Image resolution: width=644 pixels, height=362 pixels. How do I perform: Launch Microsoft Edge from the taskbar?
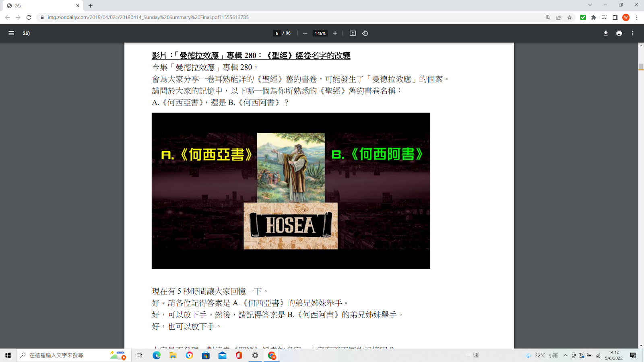(157, 355)
